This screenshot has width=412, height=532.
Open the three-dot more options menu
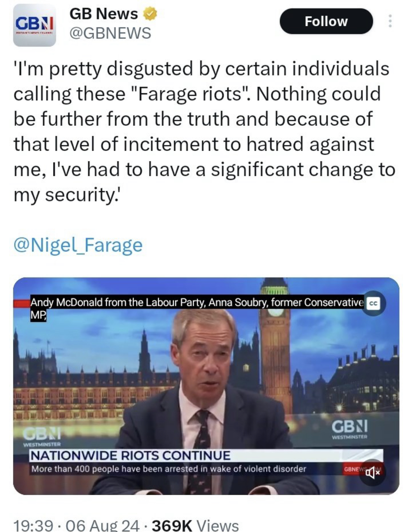tap(390, 21)
